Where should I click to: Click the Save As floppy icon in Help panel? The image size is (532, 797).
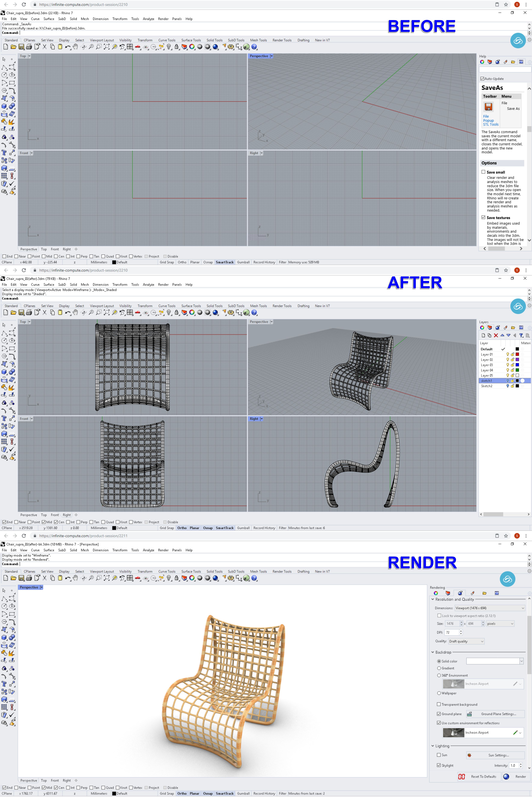[x=488, y=107]
